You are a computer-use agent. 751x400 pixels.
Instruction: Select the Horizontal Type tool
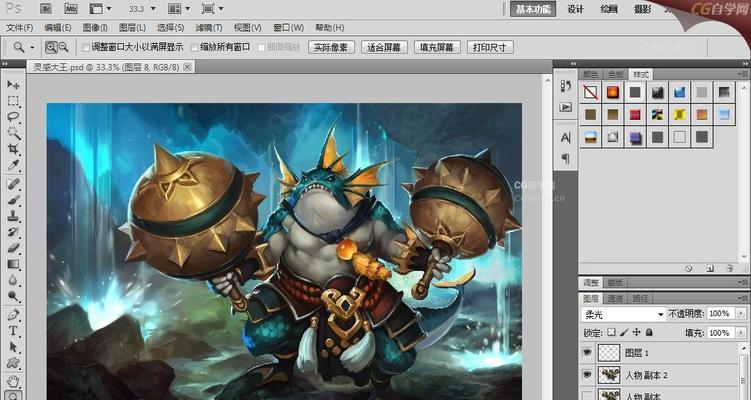pos(13,331)
